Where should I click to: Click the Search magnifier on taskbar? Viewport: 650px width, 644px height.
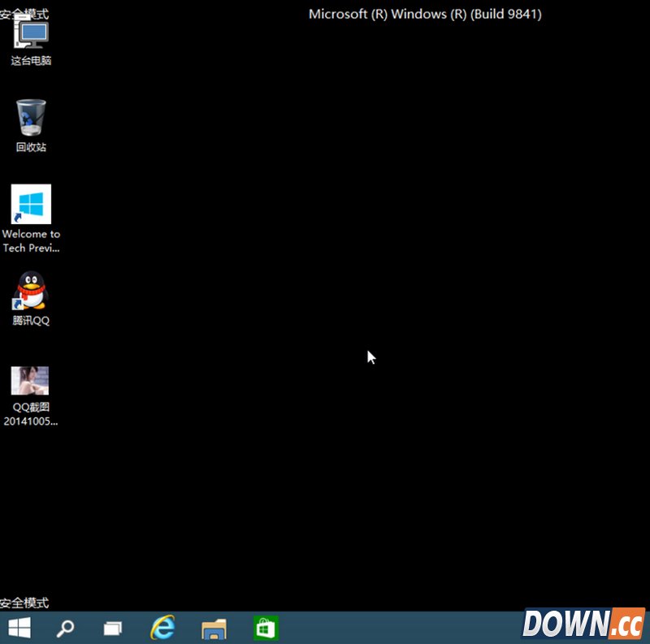[65, 628]
